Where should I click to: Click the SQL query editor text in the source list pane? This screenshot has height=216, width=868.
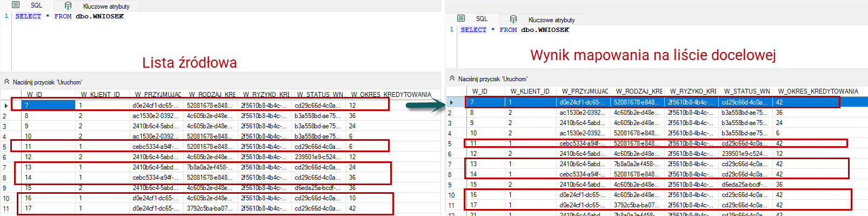69,16
